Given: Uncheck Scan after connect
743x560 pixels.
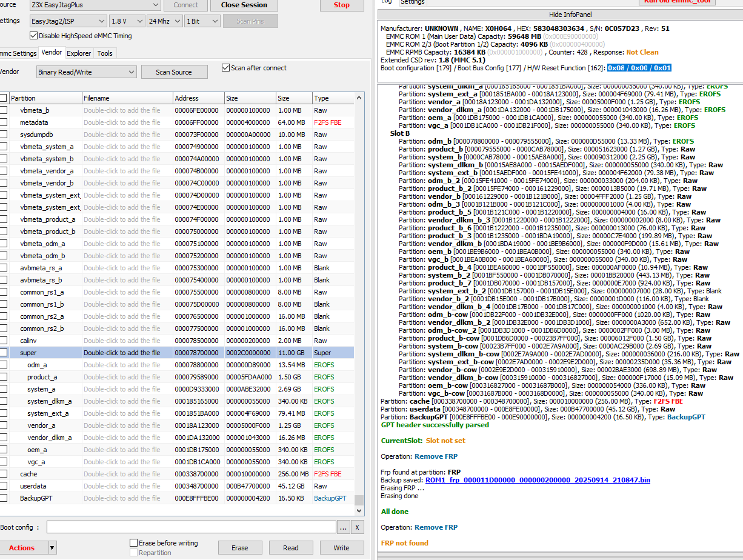Looking at the screenshot, I should pos(226,68).
